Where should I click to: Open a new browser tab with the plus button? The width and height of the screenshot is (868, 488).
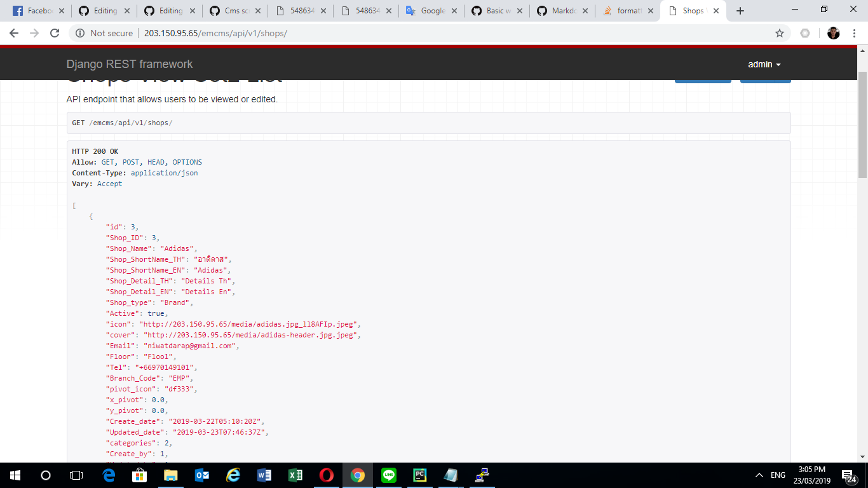740,10
